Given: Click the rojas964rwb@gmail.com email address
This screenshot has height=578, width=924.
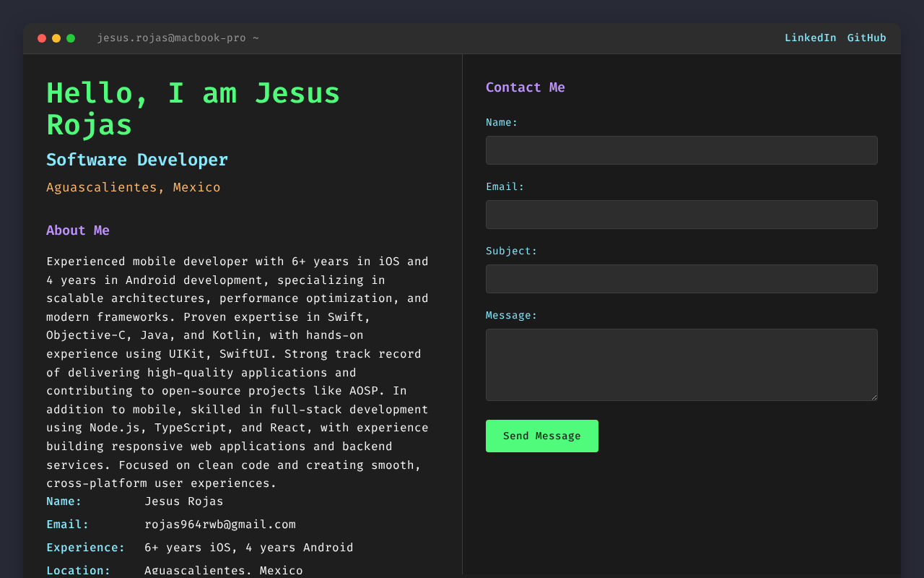Looking at the screenshot, I should [220, 525].
